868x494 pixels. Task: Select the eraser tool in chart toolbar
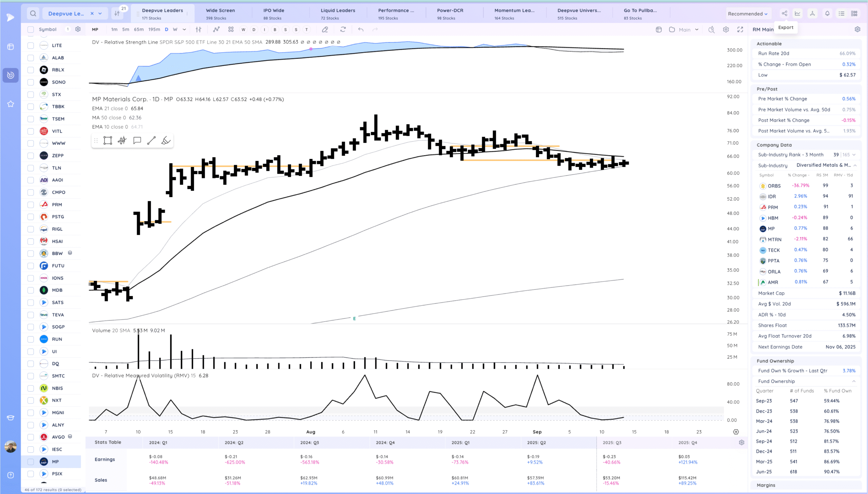click(325, 29)
